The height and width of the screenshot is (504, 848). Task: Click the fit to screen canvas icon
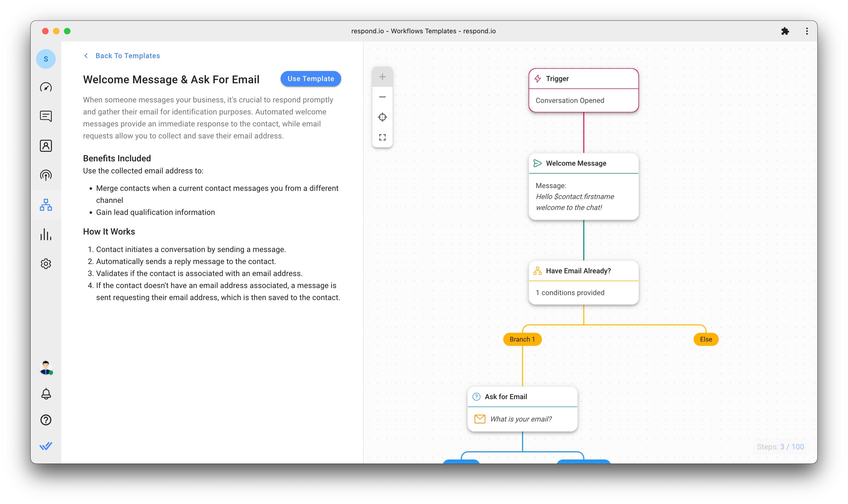point(382,137)
